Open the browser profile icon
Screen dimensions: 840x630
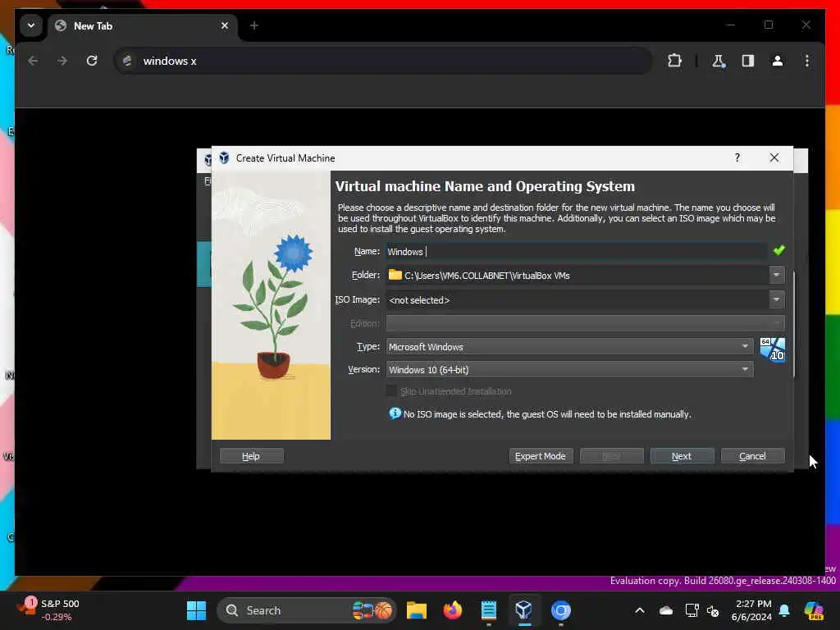click(x=778, y=61)
